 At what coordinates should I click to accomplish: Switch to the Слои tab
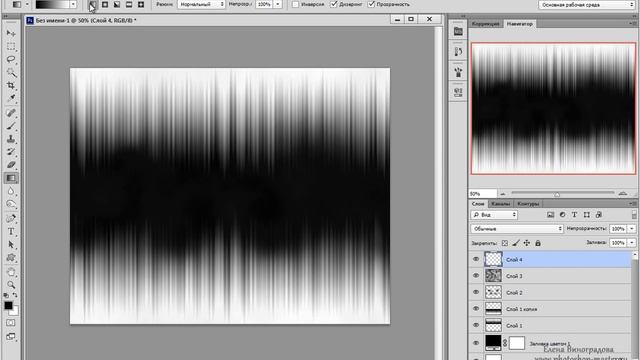point(478,203)
